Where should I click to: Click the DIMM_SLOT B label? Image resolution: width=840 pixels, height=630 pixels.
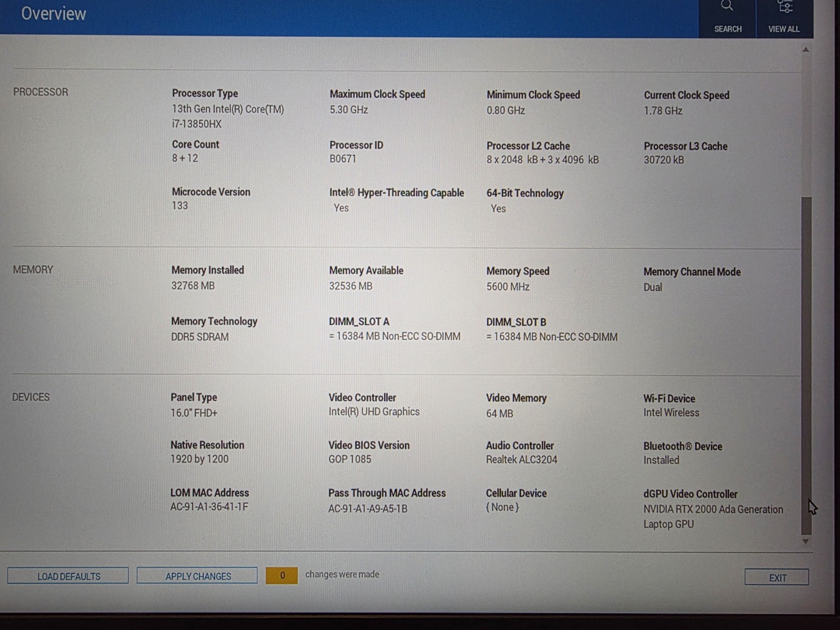[516, 322]
